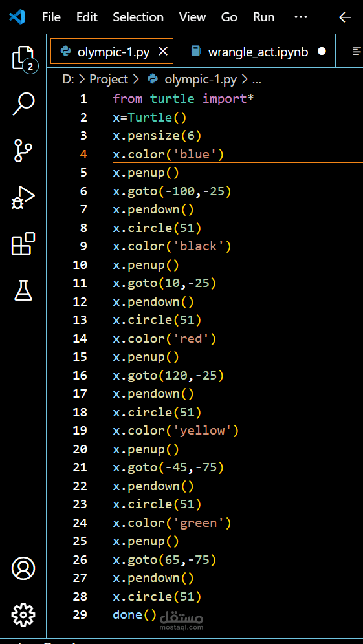Open the Testing flask icon

click(x=23, y=290)
